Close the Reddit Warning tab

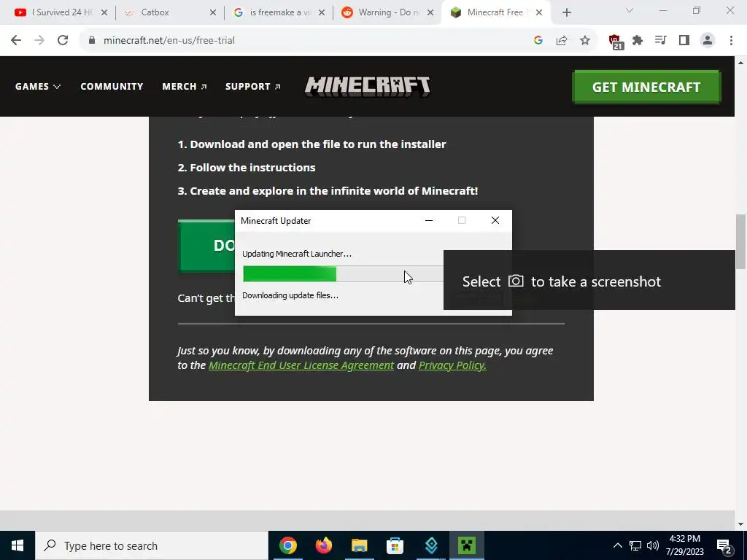coord(430,13)
